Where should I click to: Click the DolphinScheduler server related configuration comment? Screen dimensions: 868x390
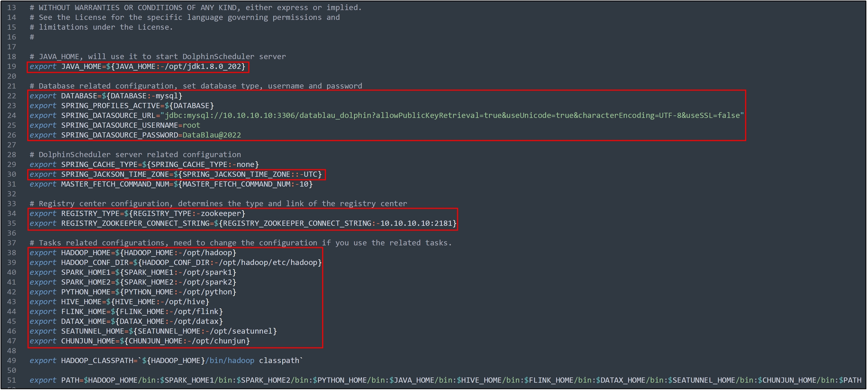pos(135,155)
